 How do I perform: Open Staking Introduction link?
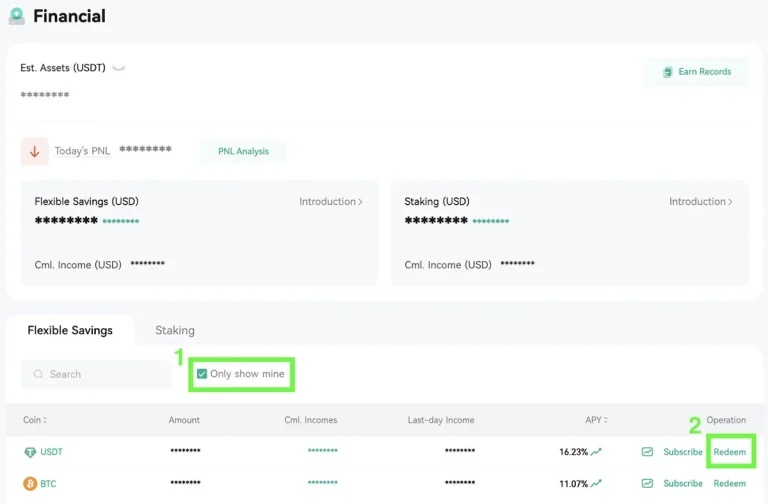click(700, 202)
